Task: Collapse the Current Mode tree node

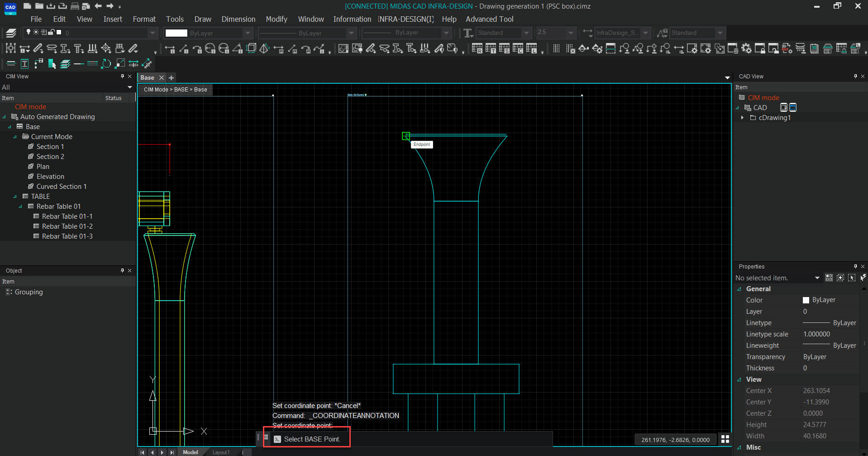Action: point(15,137)
